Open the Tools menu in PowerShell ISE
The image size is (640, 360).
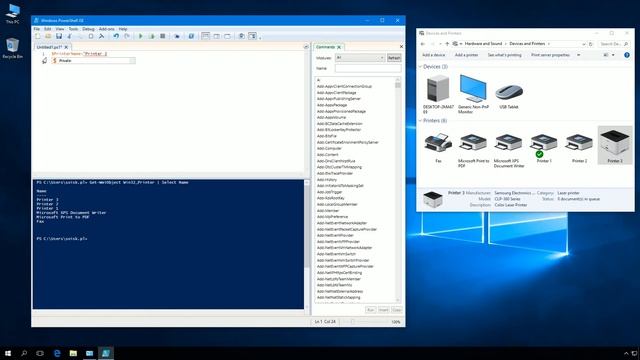(x=73, y=29)
